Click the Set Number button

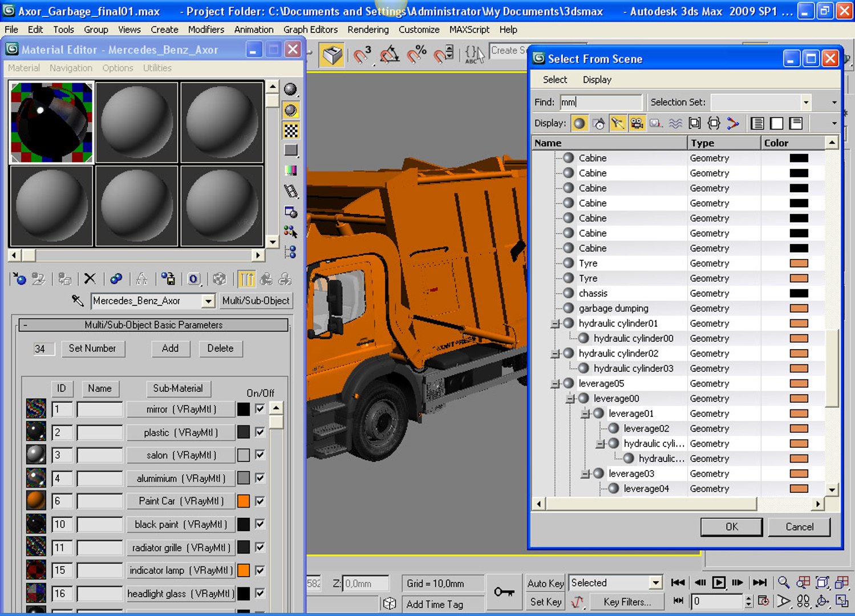click(92, 348)
